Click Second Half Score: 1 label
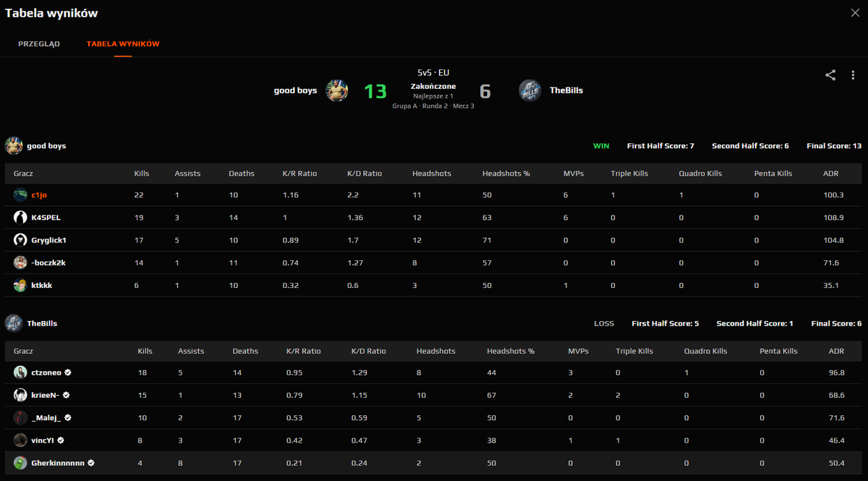Screen dimensions: 868x481 click(755, 324)
